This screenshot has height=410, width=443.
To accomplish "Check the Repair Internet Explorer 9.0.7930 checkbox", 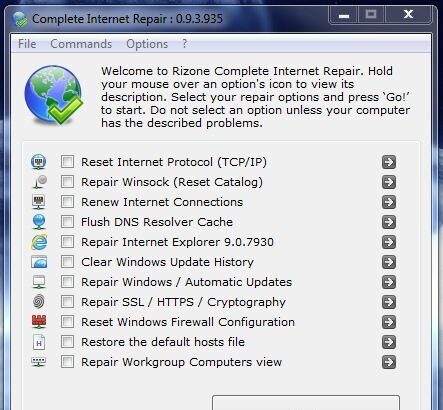I will [67, 242].
